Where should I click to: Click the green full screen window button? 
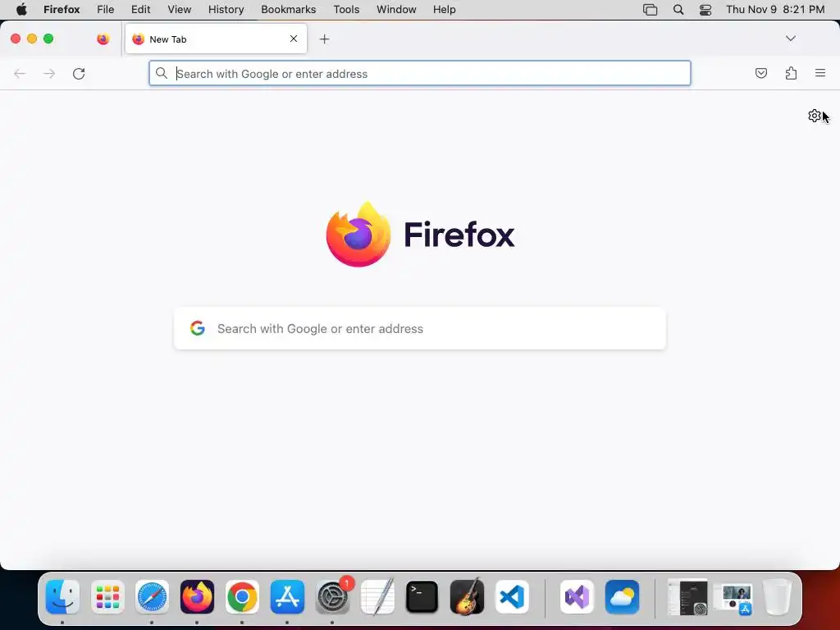pos(48,39)
